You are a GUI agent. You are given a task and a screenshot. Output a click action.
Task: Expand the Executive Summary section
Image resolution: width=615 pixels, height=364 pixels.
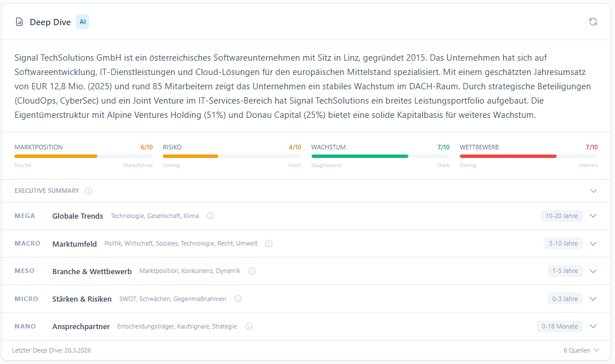[x=594, y=191]
